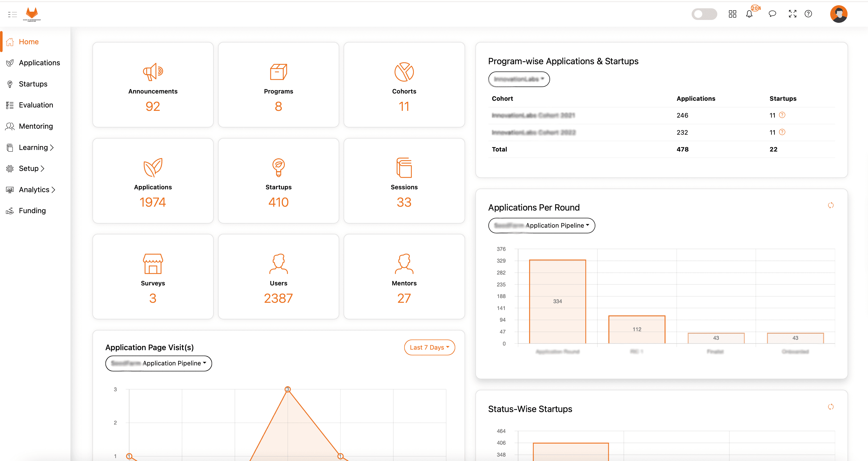Click the Setup gear icon in sidebar

[10, 169]
